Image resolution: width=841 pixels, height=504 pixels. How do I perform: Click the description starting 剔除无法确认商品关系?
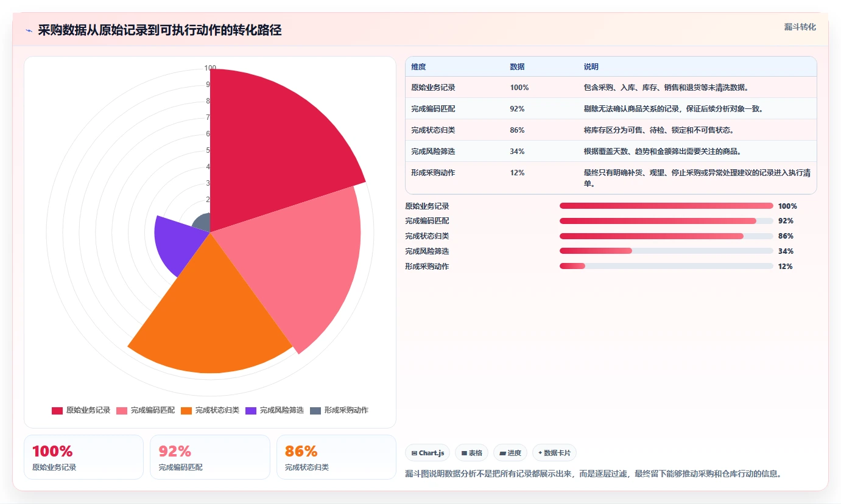click(674, 109)
